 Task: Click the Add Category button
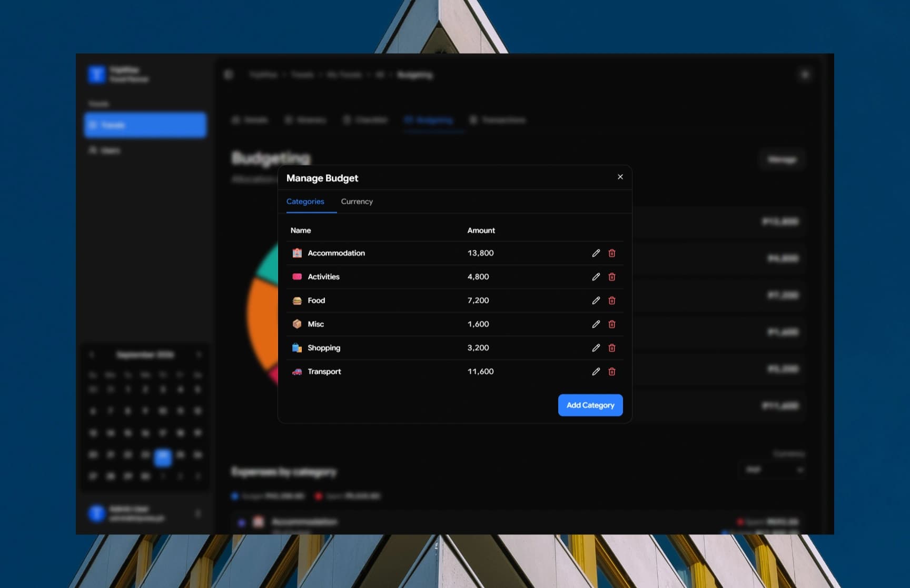pyautogui.click(x=590, y=405)
